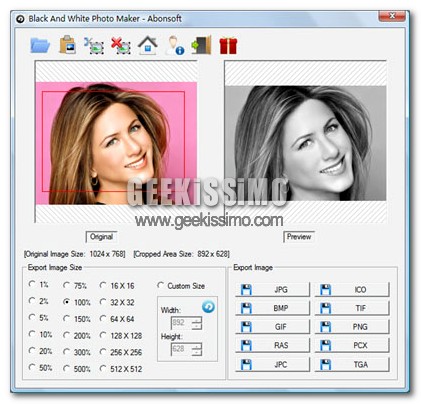Save the image as PNG
The image size is (421, 404).
click(x=352, y=327)
